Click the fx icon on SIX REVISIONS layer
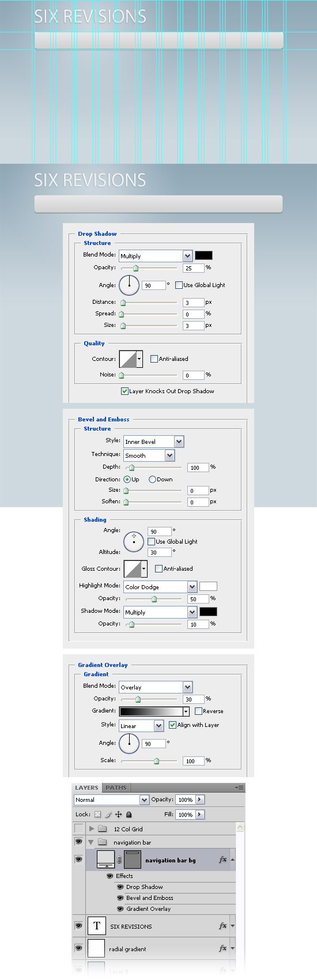This screenshot has width=317, height=980. coord(222,926)
